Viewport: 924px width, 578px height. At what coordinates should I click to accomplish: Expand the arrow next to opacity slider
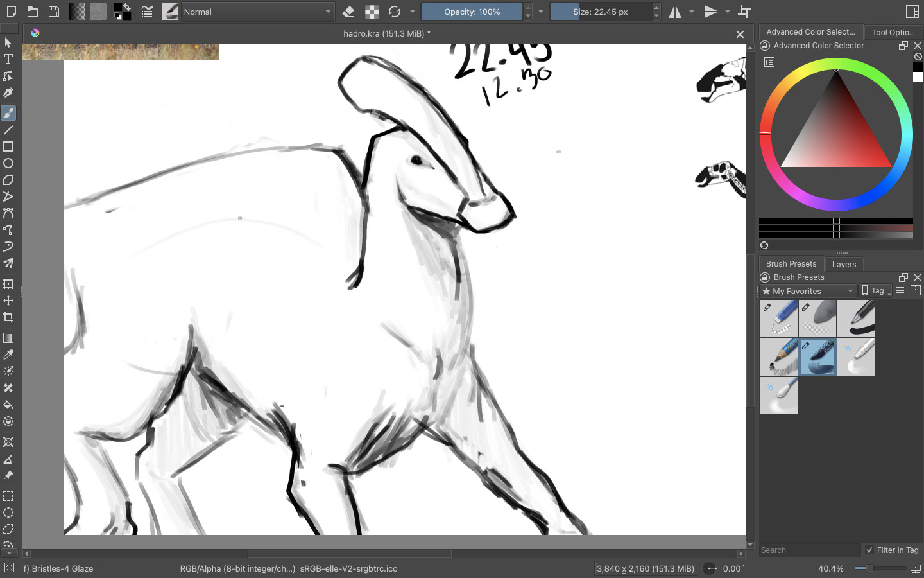[x=541, y=12]
